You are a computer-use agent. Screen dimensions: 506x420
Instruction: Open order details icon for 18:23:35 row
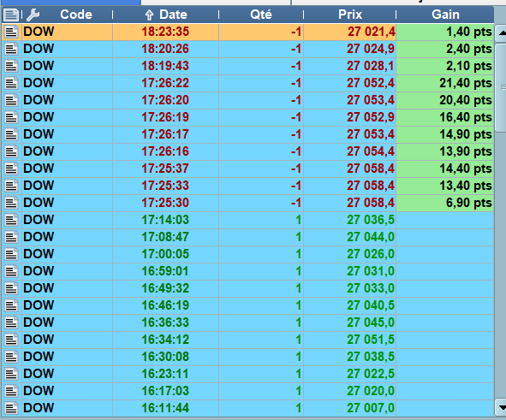coord(11,32)
